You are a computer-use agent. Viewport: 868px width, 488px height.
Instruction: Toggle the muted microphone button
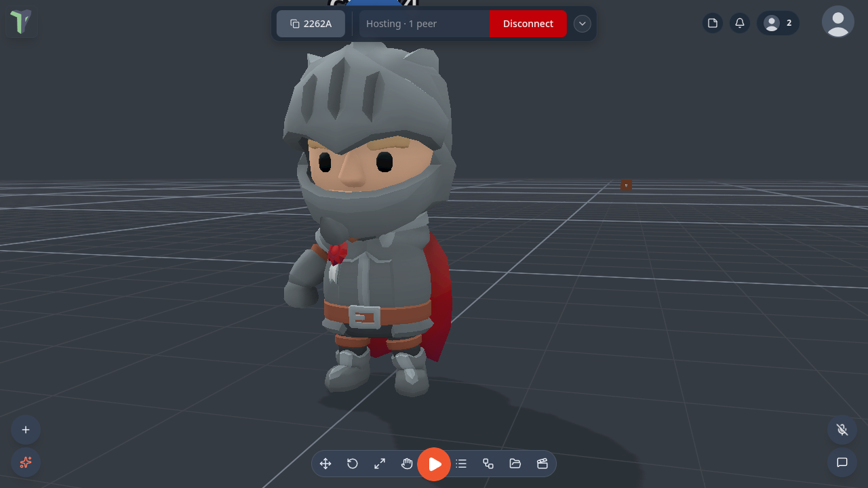tap(842, 430)
